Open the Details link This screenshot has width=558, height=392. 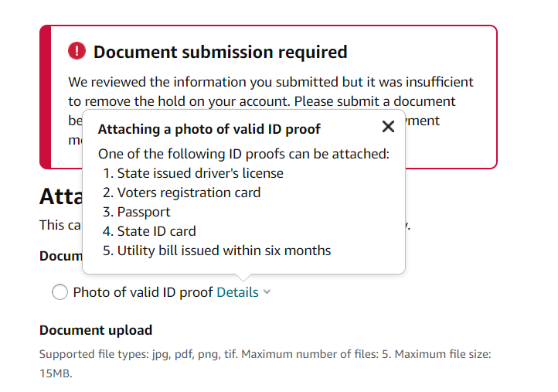click(x=237, y=292)
